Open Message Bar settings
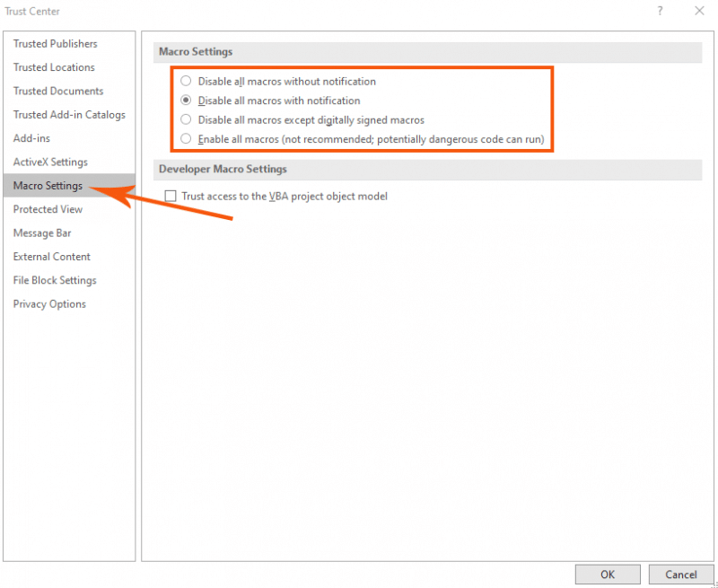This screenshot has height=588, width=718. tap(41, 233)
